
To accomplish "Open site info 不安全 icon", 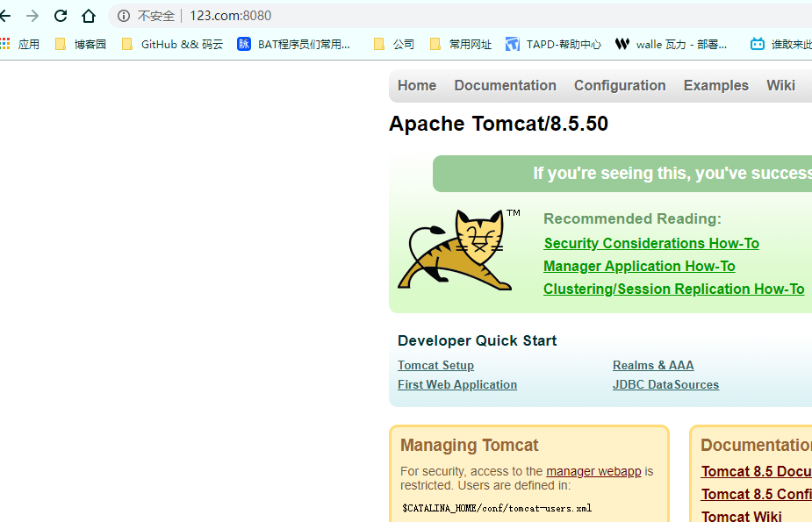I will 123,16.
